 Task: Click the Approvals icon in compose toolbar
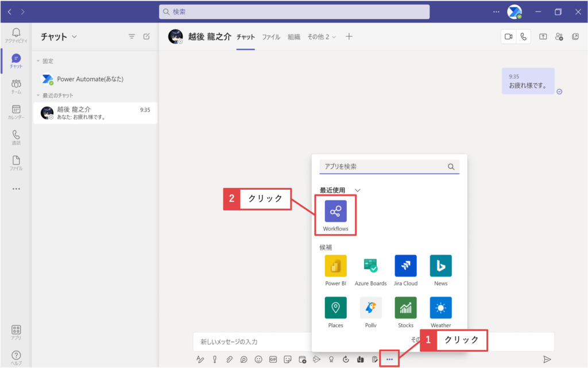(x=346, y=359)
